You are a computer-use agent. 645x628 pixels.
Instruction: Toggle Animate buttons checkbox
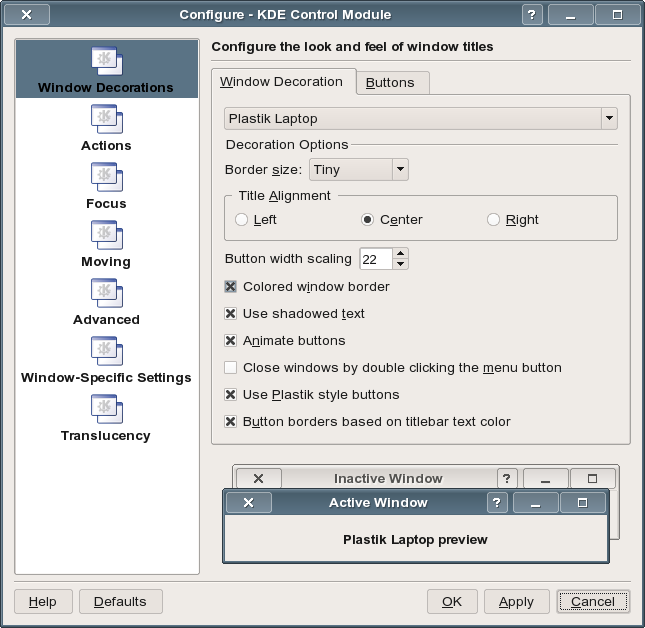pos(230,341)
